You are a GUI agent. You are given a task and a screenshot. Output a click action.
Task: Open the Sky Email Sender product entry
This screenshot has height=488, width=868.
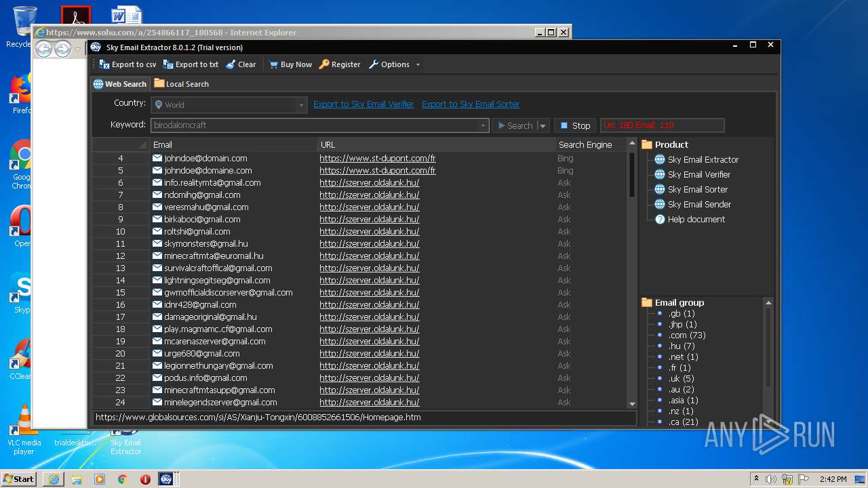(x=699, y=205)
